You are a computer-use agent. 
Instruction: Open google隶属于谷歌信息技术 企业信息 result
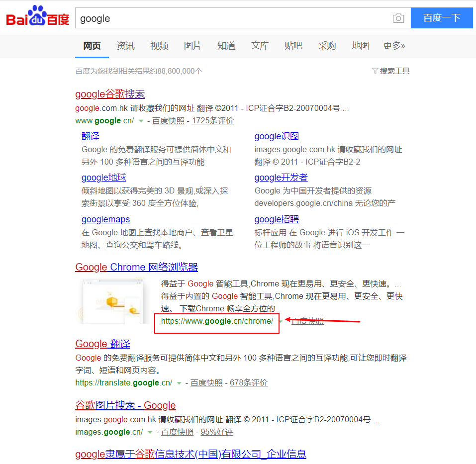[x=190, y=454]
